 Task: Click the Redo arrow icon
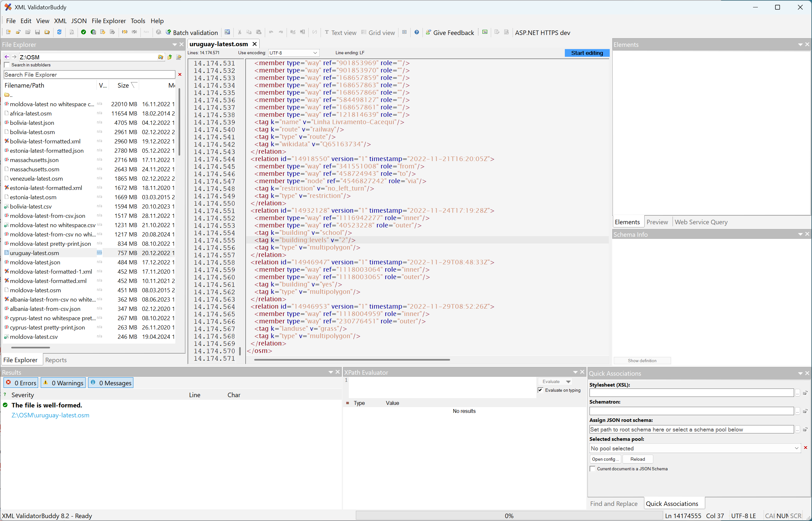(x=280, y=32)
